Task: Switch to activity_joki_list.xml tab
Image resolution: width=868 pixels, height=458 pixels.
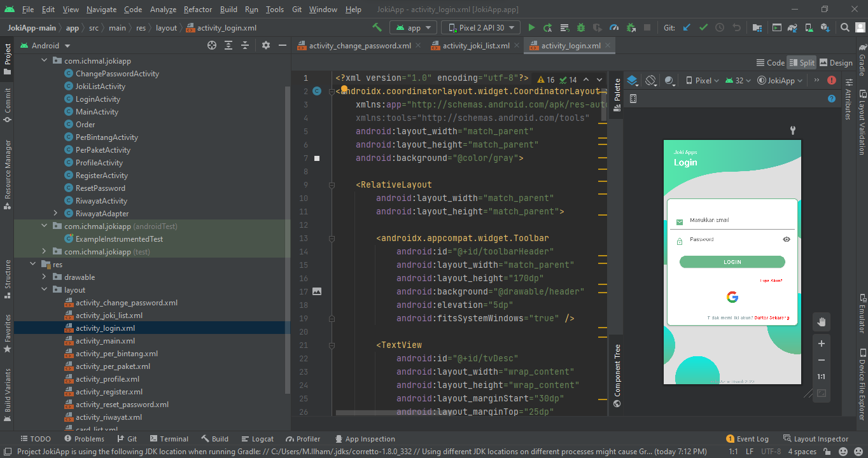Action: [475, 46]
